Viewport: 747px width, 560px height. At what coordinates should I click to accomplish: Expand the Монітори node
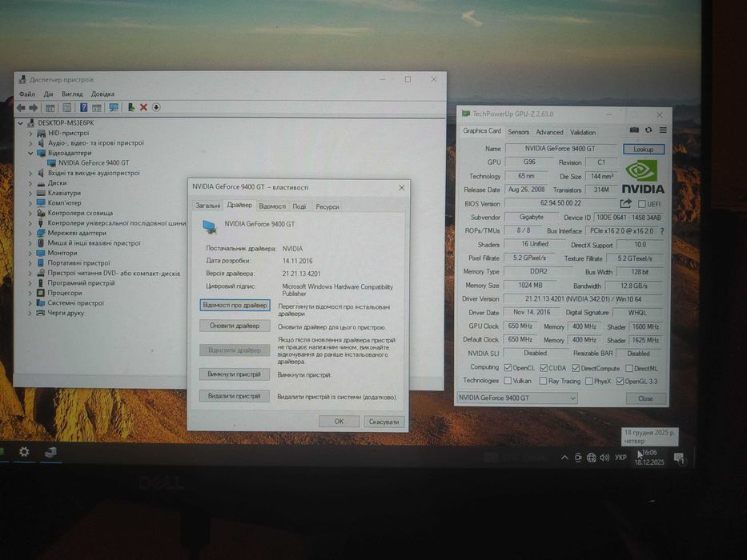(30, 254)
